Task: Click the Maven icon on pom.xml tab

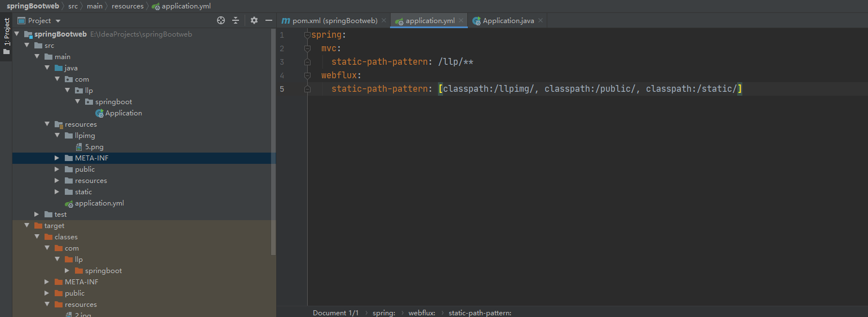Action: click(286, 20)
